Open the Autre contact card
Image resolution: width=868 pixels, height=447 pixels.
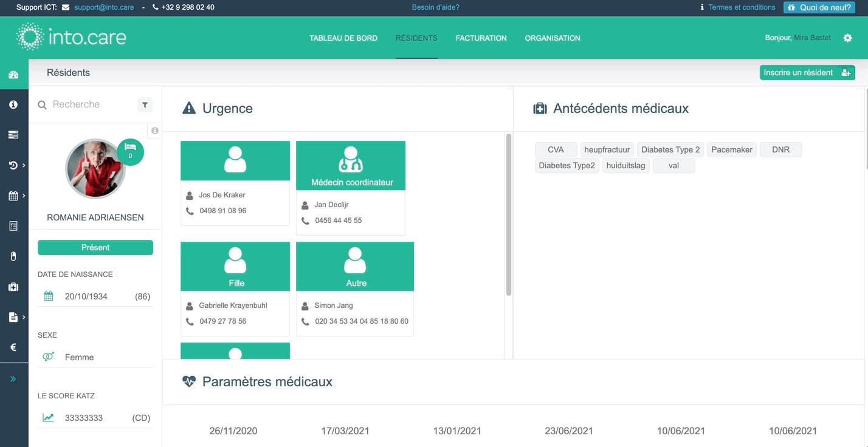point(355,288)
